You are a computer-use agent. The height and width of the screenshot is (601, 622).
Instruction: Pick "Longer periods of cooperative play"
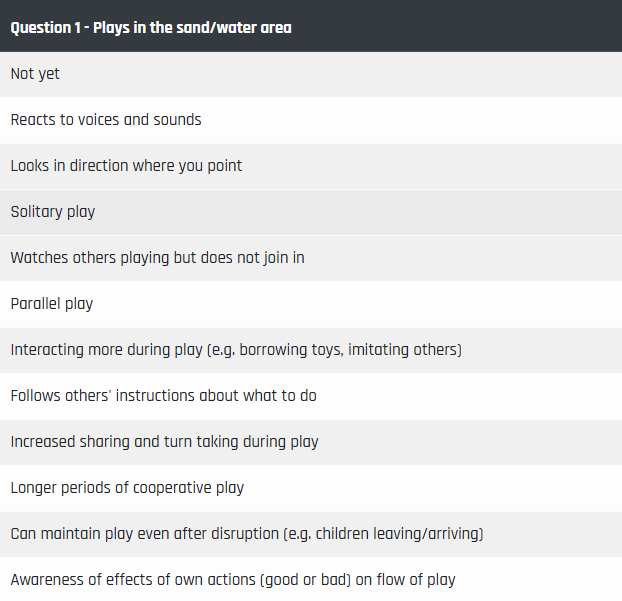(x=311, y=488)
